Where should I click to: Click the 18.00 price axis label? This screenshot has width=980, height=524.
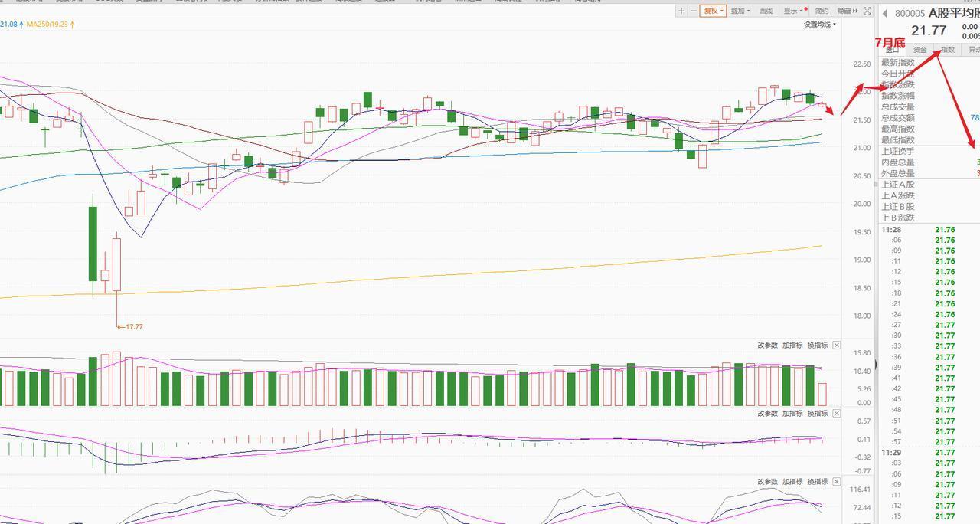(861, 316)
